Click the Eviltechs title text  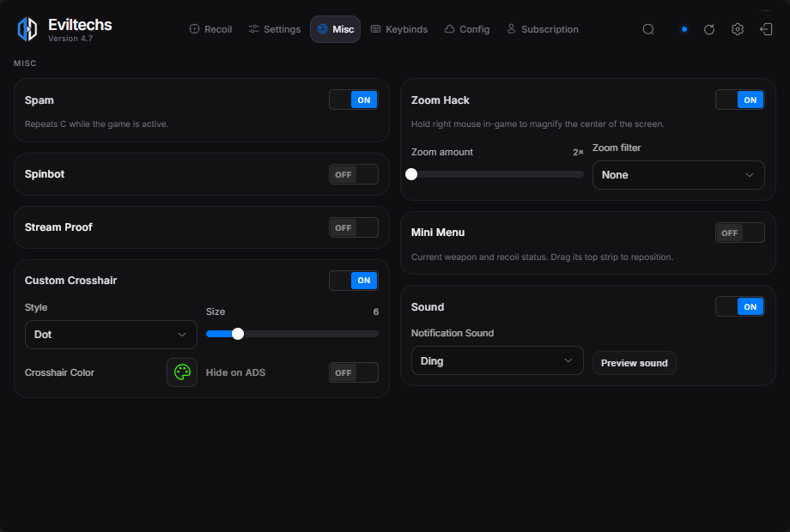[80, 25]
